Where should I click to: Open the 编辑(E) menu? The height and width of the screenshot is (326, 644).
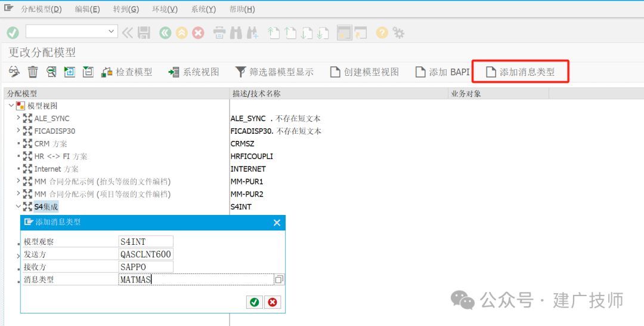(87, 9)
